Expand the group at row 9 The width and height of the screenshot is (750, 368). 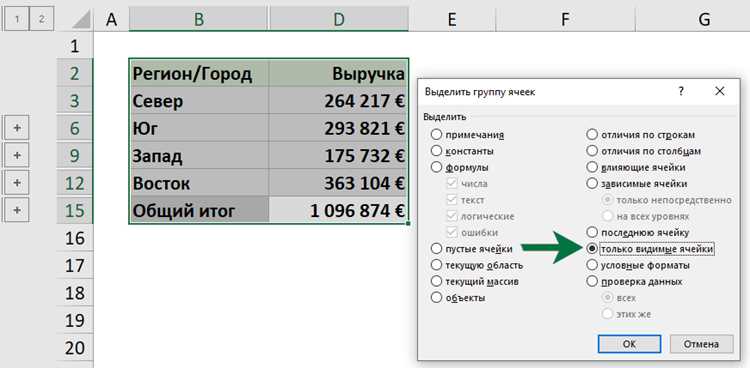[x=17, y=156]
